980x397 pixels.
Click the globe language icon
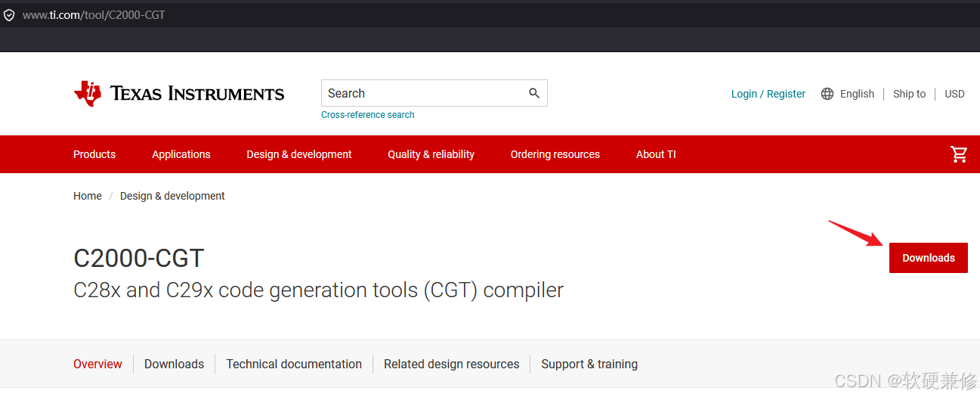point(827,94)
